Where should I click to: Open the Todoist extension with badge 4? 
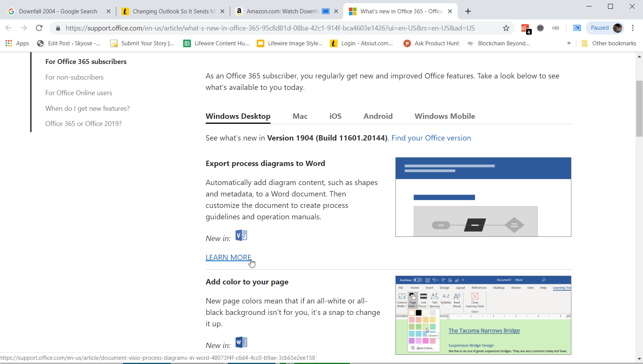[x=525, y=28]
